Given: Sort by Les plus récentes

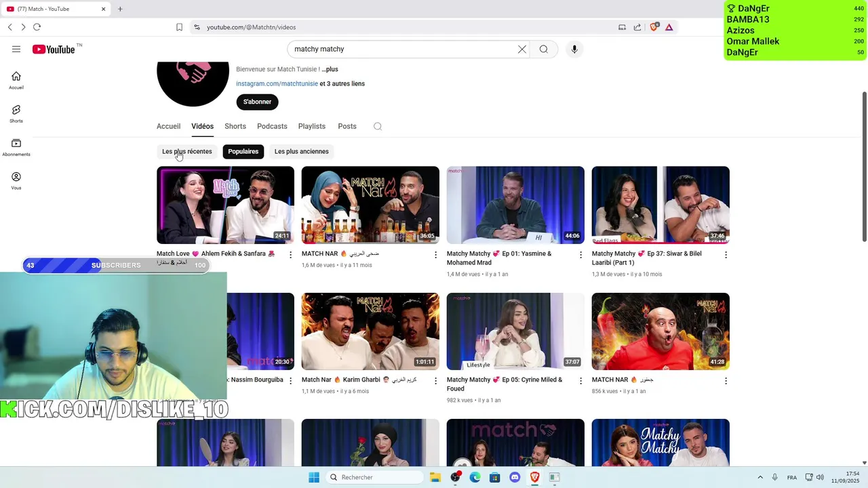Looking at the screenshot, I should (x=187, y=151).
